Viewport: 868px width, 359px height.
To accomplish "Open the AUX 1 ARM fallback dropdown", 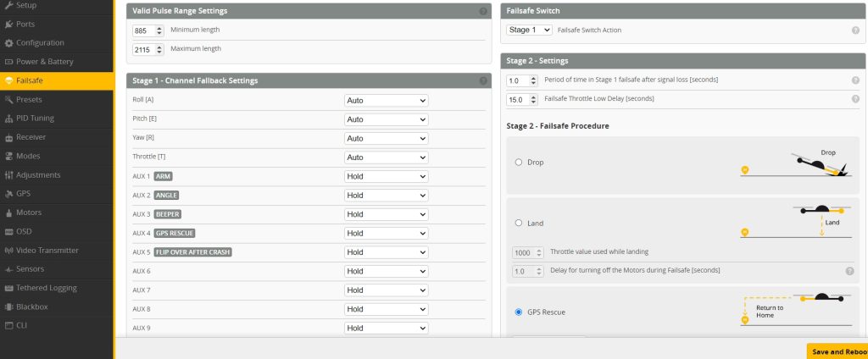I will coord(386,176).
